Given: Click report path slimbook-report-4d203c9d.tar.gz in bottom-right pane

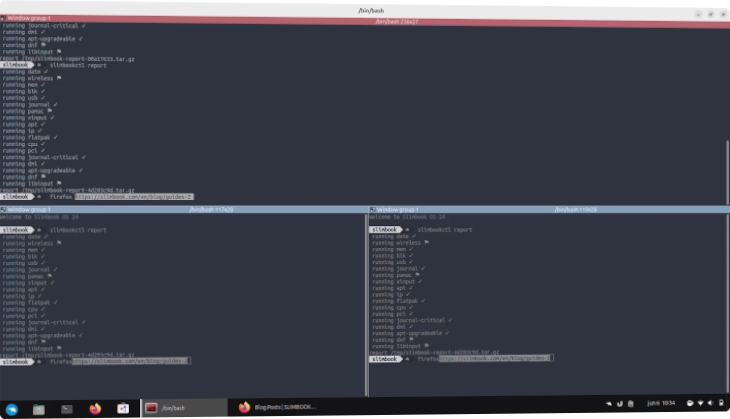Looking at the screenshot, I should coord(446,352).
